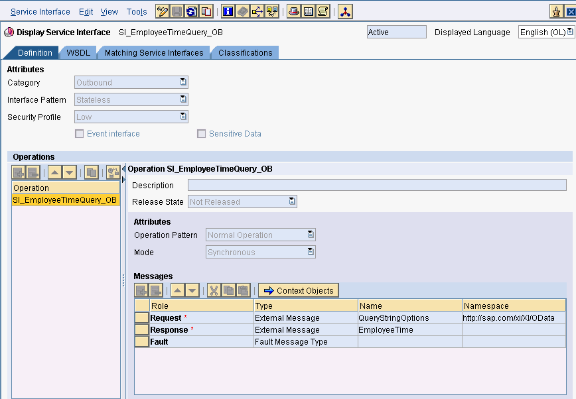Open the Tools menu
Screen dimensions: 576x399
click(x=137, y=12)
